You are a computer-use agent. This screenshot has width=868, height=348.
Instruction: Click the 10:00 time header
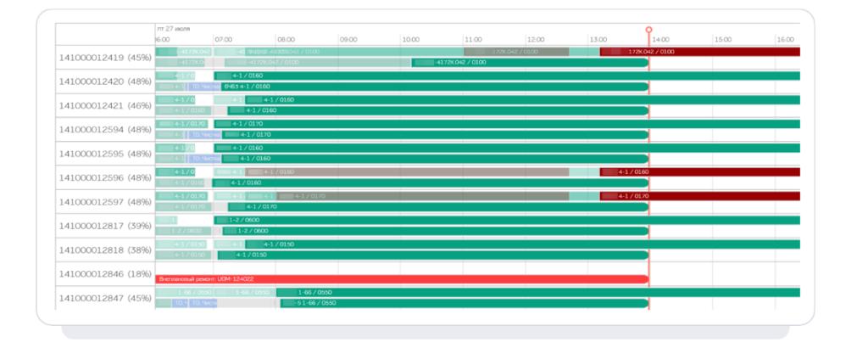click(x=411, y=40)
